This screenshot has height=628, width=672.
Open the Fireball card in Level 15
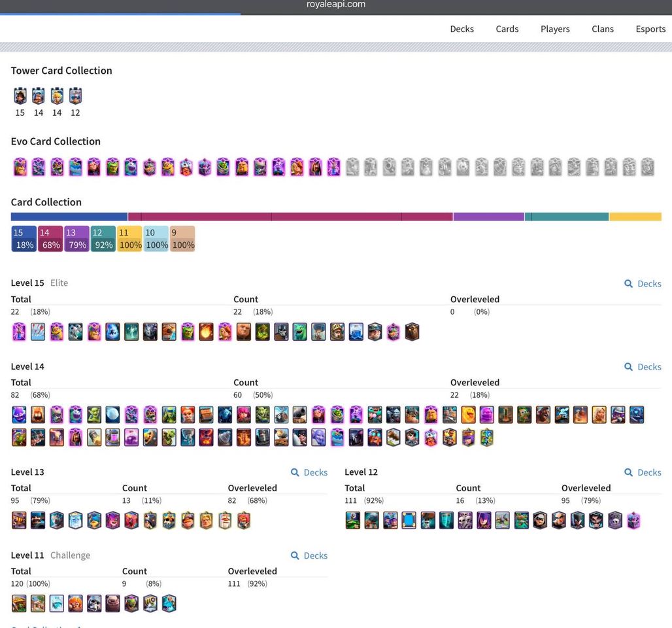pyautogui.click(x=206, y=332)
